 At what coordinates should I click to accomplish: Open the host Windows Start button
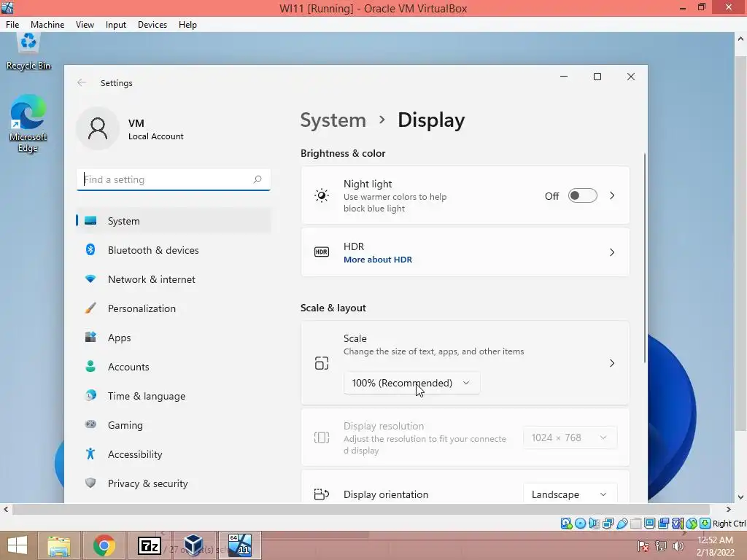click(x=18, y=545)
